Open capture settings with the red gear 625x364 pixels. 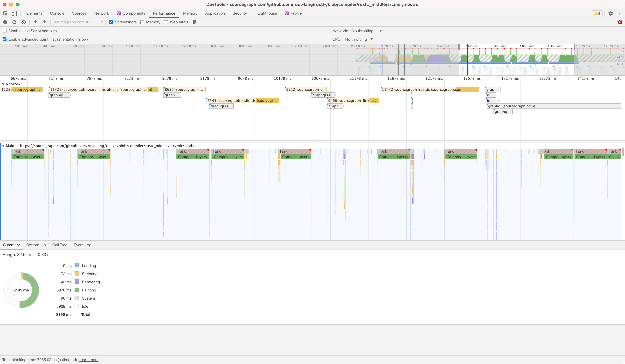(619, 22)
